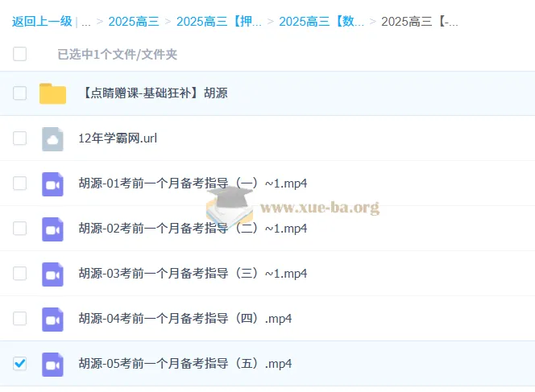Jump to the 2025高三【数... breadcrumb folder
This screenshot has height=392, width=535.
tap(321, 22)
